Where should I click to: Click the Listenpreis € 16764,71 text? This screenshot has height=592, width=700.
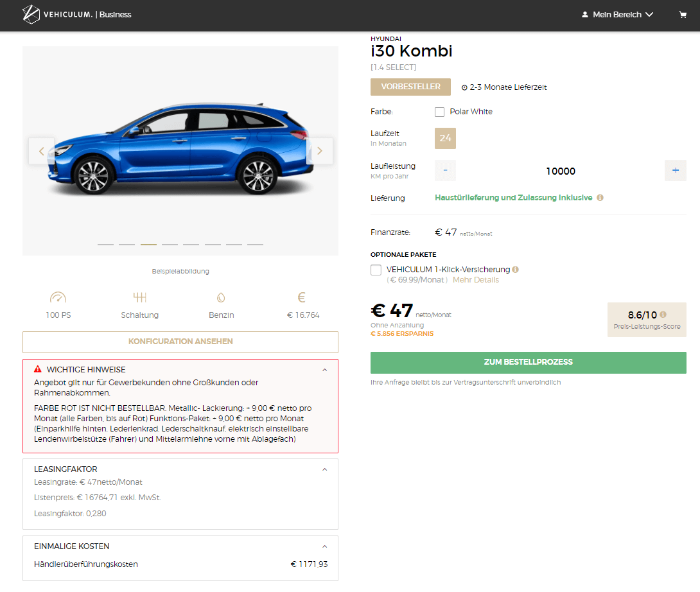click(x=98, y=498)
